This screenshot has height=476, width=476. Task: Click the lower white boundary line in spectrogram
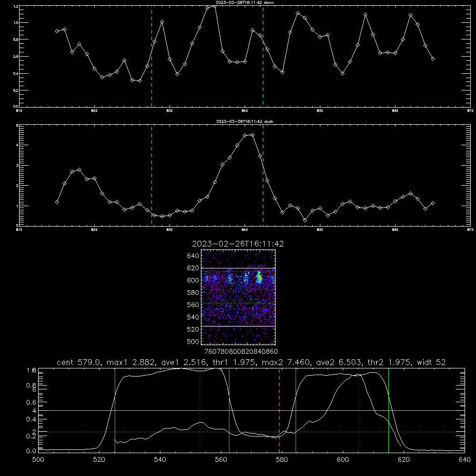(238, 327)
